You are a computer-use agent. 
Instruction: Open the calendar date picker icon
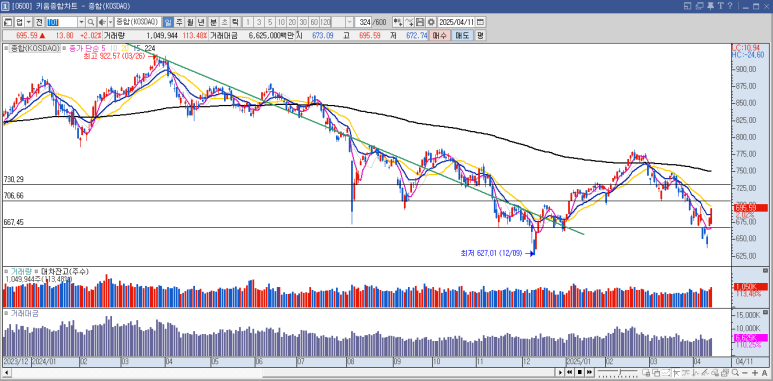click(480, 22)
